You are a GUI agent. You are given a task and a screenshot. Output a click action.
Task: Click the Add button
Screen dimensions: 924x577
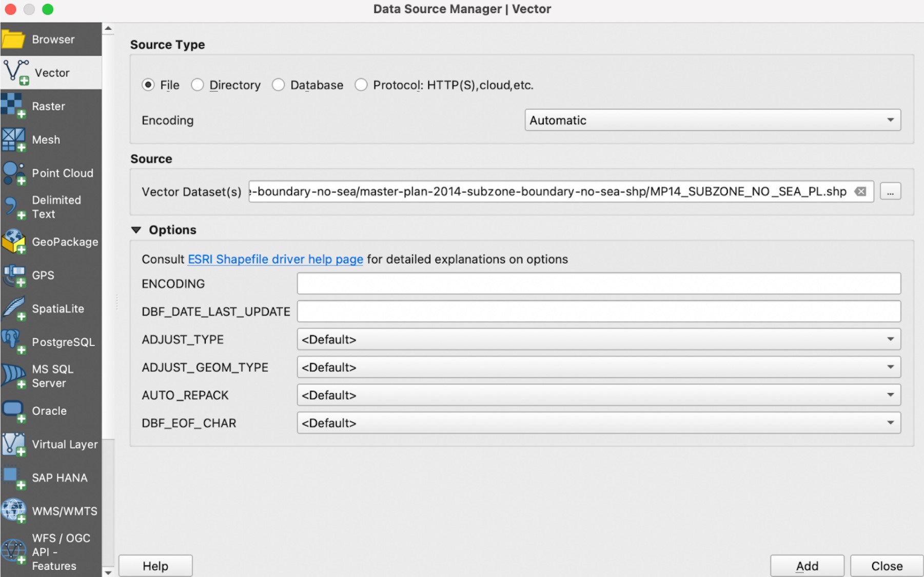807,566
